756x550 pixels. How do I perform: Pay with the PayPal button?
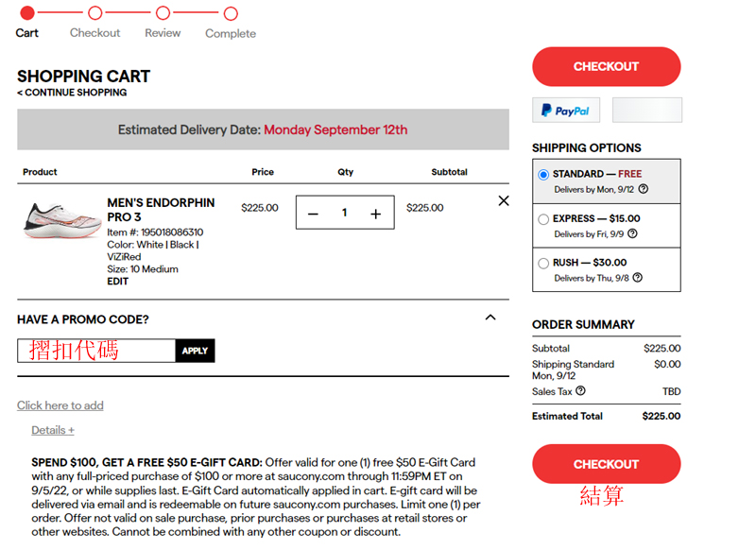point(566,111)
